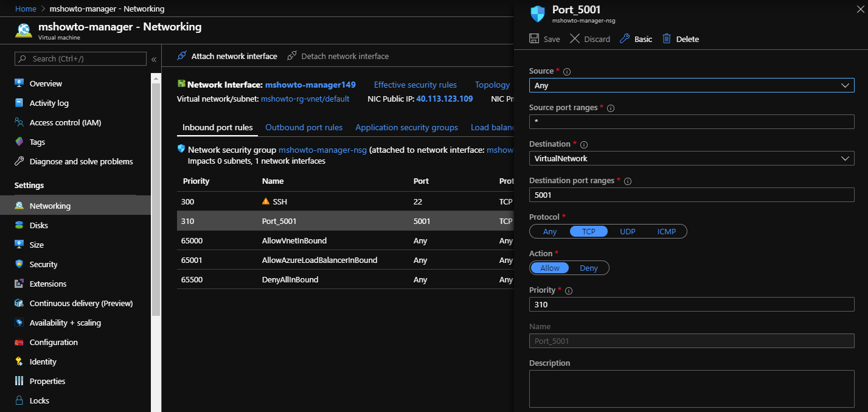Click the Save floppy disk icon

534,39
